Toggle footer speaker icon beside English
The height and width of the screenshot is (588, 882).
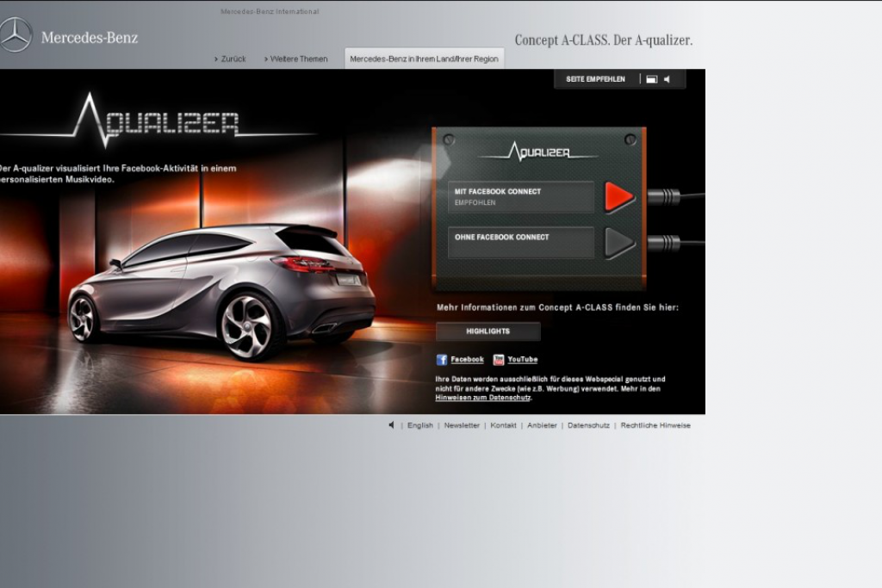point(392,425)
